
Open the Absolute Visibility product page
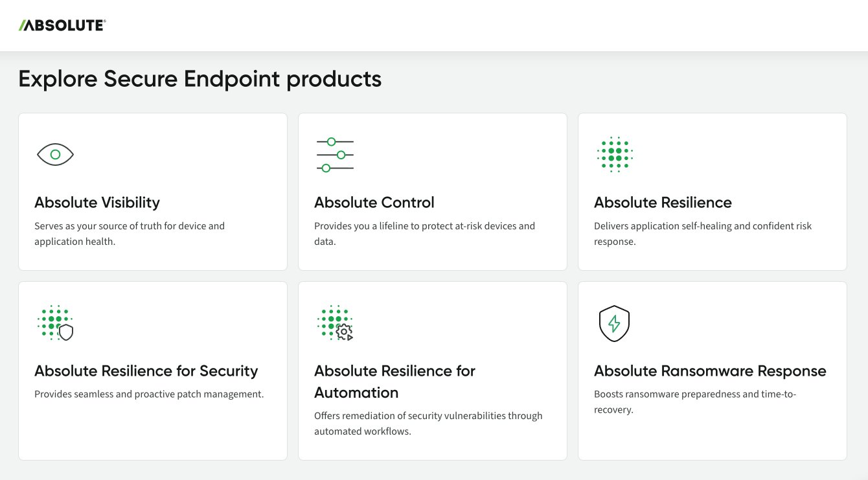[x=97, y=202]
